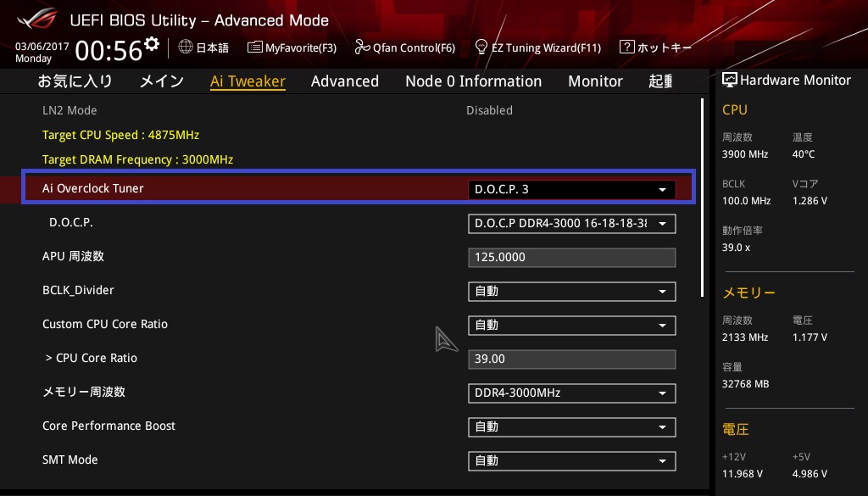
Task: Click +5V 4.986 V value
Action: tap(810, 474)
